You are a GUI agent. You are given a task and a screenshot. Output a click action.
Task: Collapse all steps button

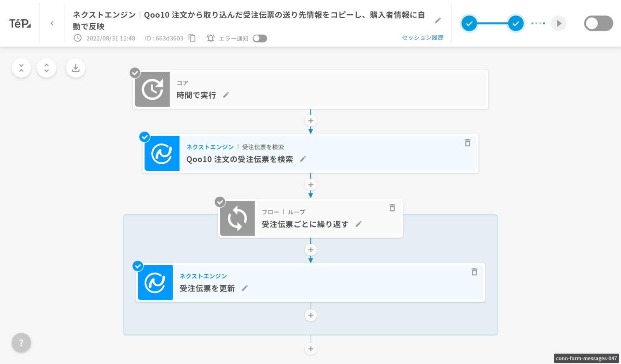click(x=21, y=68)
